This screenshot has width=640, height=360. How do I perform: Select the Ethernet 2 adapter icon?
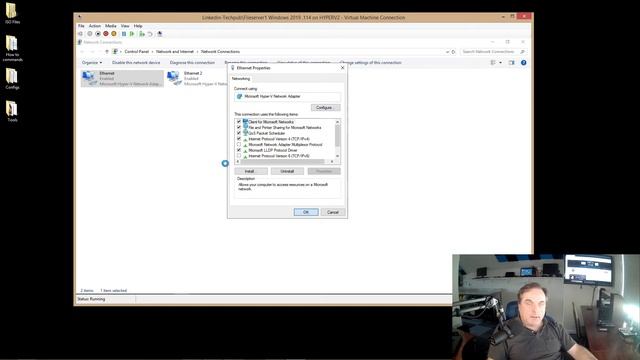click(x=174, y=78)
